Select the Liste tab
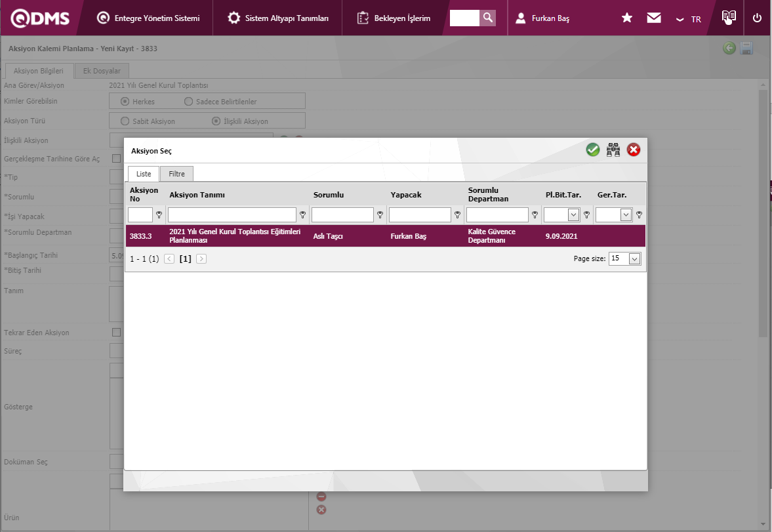 click(143, 174)
